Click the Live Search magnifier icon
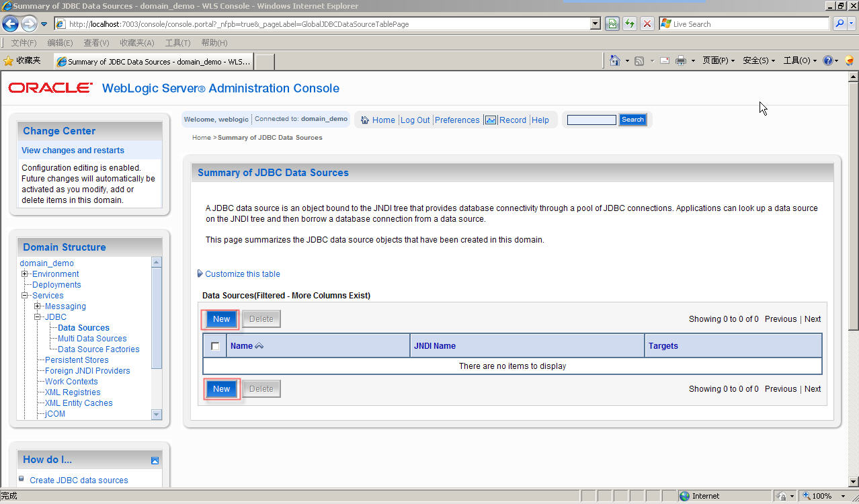Viewport: 859px width, 504px height. 839,24
